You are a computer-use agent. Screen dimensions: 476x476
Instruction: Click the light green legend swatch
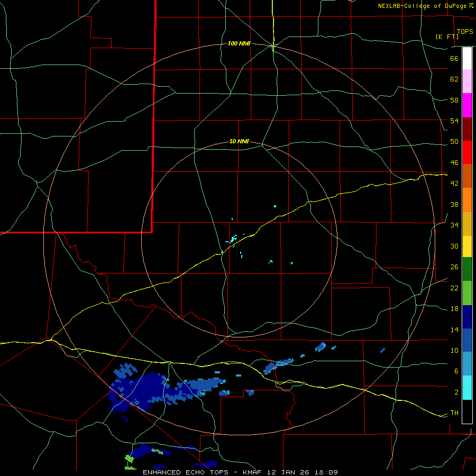[467, 293]
